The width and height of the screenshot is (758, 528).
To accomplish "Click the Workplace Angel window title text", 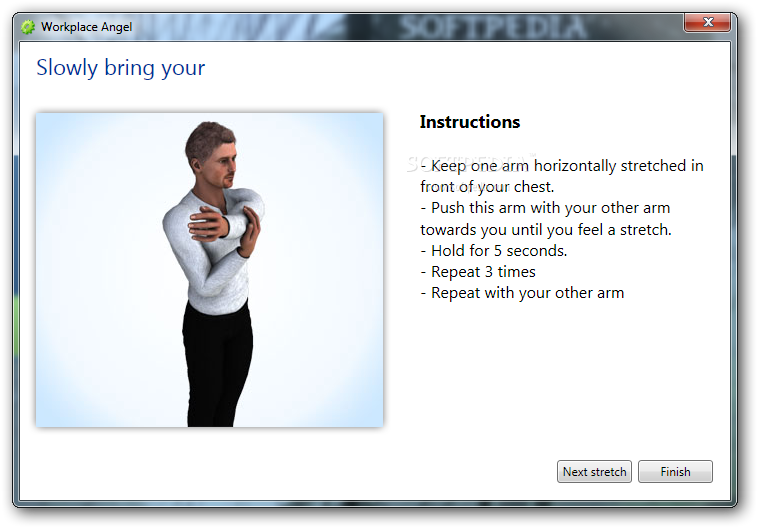I will click(87, 27).
